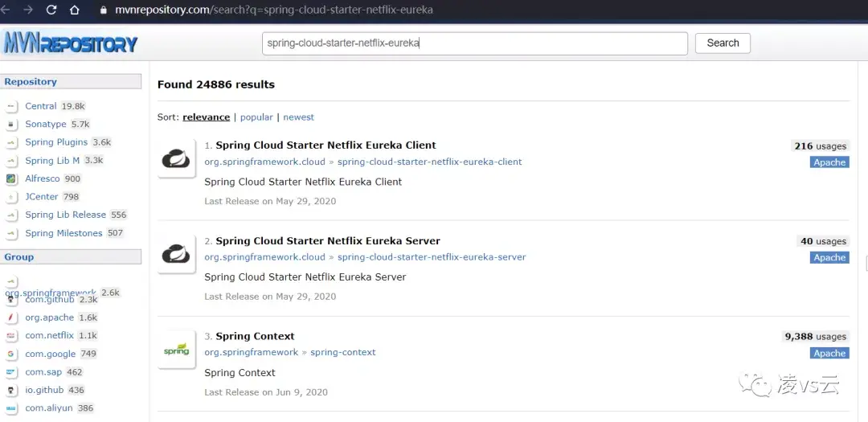Open Spring Cloud Starter Netflix Eureka Client title

325,145
